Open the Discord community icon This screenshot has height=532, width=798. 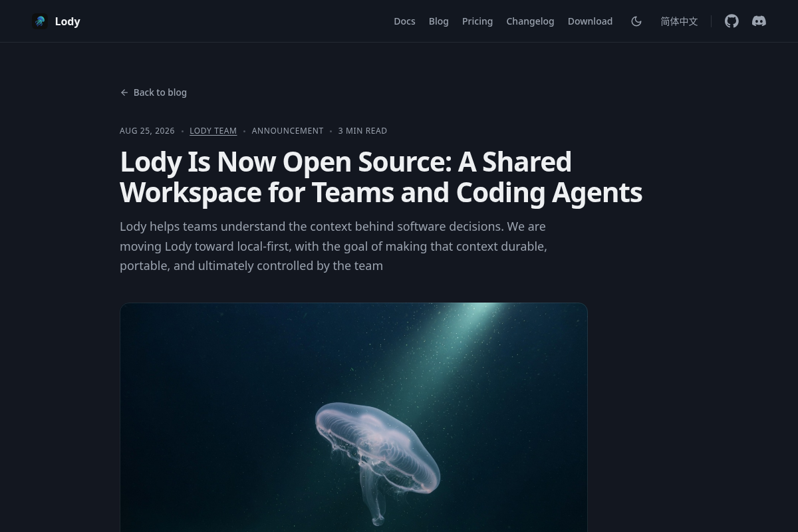[x=759, y=21]
